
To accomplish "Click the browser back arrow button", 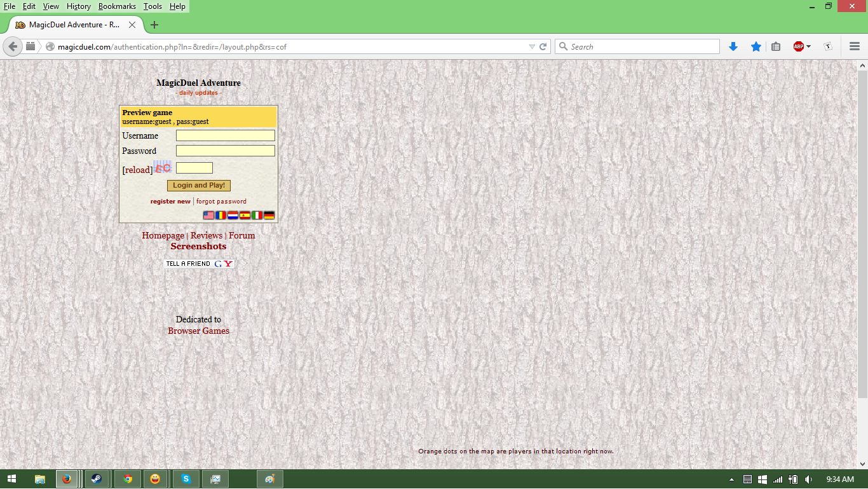I will [12, 46].
